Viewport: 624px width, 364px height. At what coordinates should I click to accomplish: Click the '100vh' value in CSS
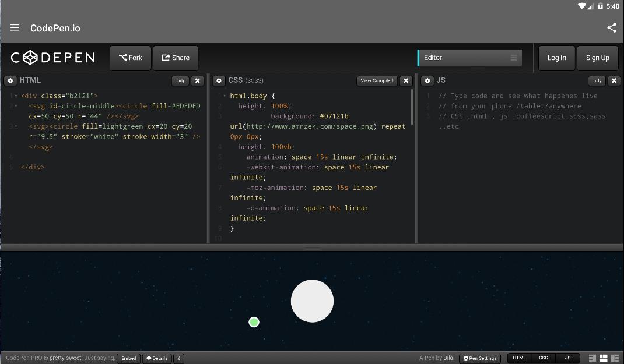tap(281, 147)
